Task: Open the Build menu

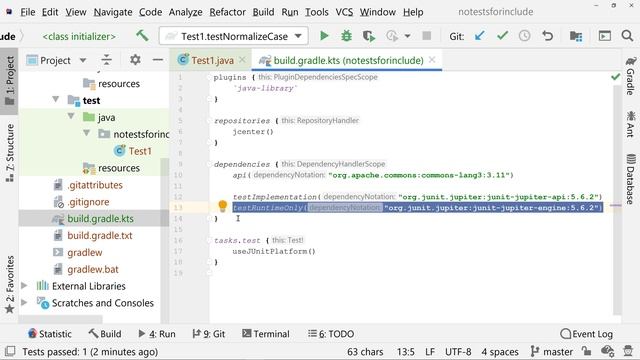Action: [x=263, y=12]
